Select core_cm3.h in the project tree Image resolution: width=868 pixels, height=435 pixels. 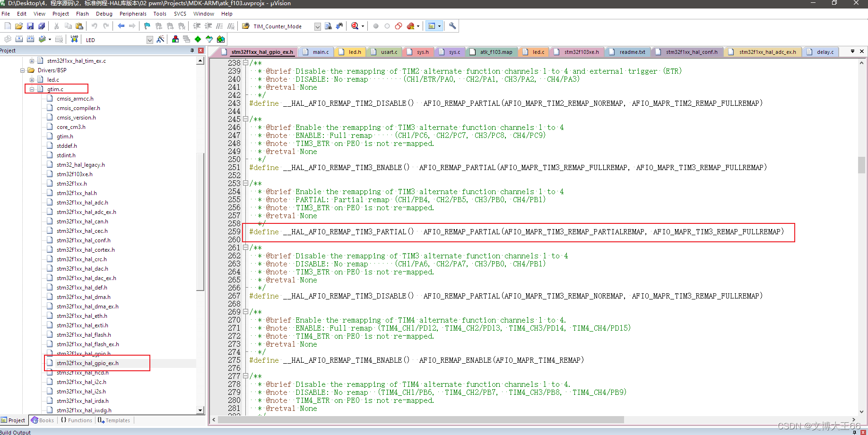[71, 127]
